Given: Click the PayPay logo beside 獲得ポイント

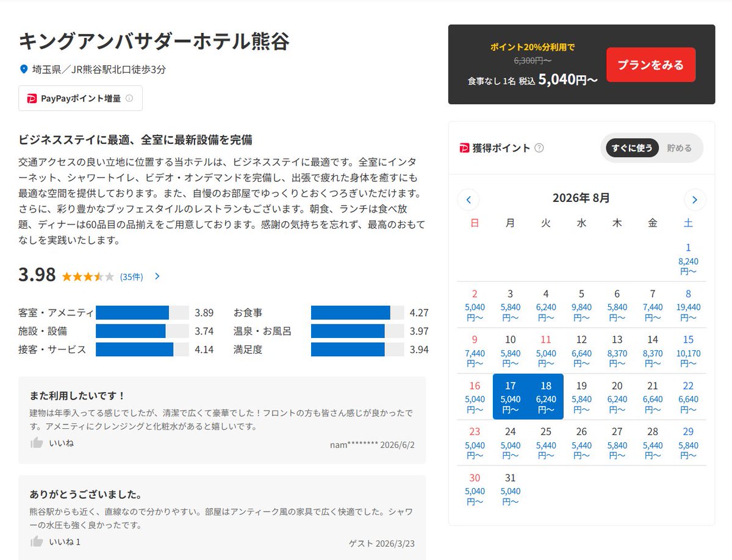Looking at the screenshot, I should pos(464,148).
